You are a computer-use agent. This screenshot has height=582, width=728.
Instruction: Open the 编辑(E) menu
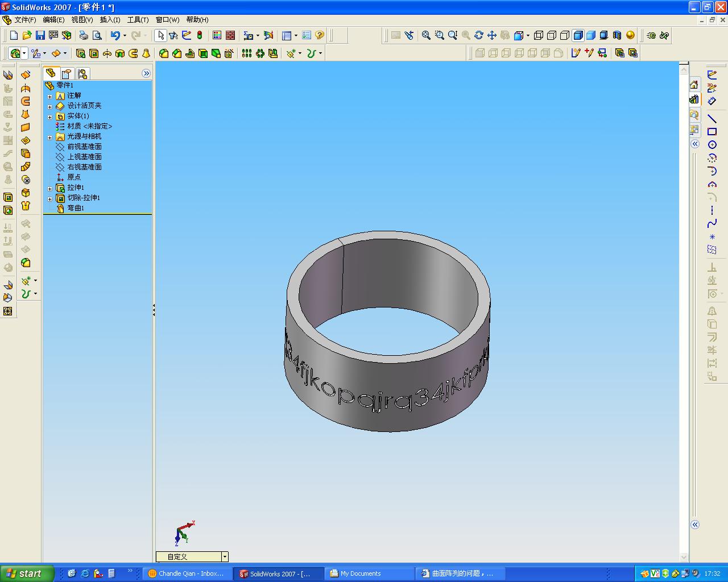pyautogui.click(x=54, y=20)
